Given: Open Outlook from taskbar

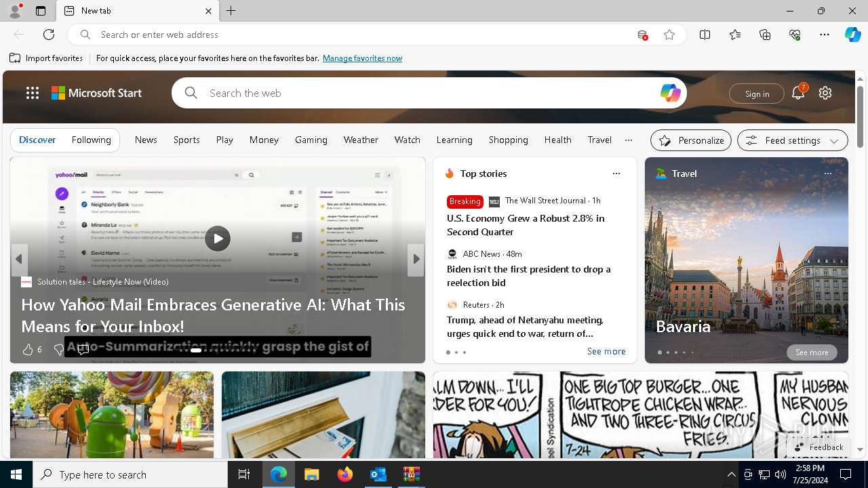Looking at the screenshot, I should coord(378,474).
